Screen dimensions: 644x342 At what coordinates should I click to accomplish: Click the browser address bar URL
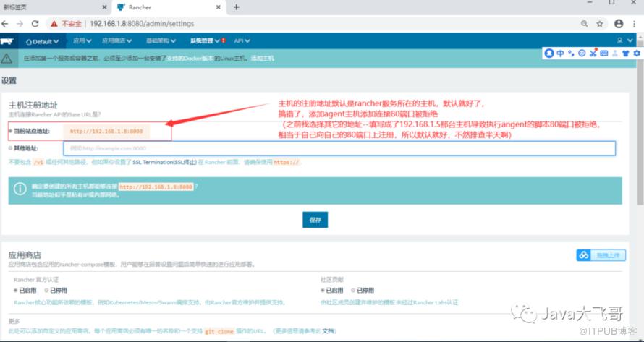tap(142, 24)
